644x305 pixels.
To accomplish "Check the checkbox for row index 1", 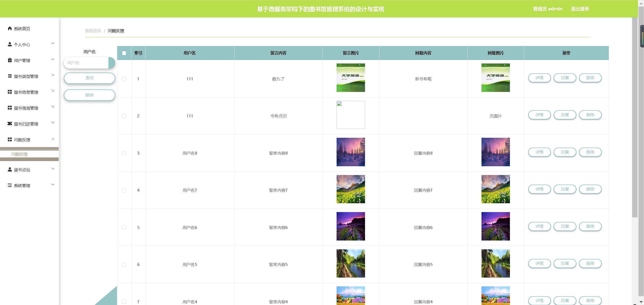I will point(124,79).
